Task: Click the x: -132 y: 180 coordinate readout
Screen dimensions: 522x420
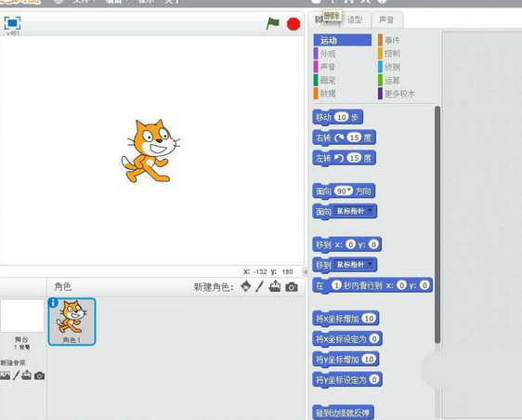Action: [x=268, y=271]
